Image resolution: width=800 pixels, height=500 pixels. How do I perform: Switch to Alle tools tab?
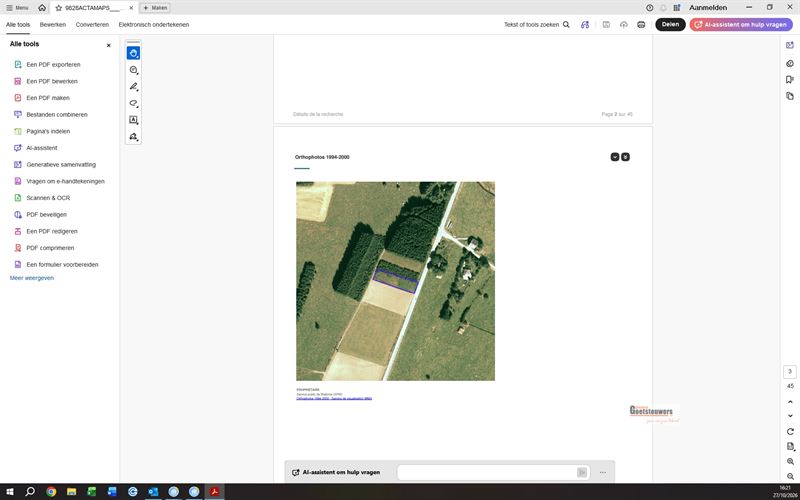pos(18,24)
